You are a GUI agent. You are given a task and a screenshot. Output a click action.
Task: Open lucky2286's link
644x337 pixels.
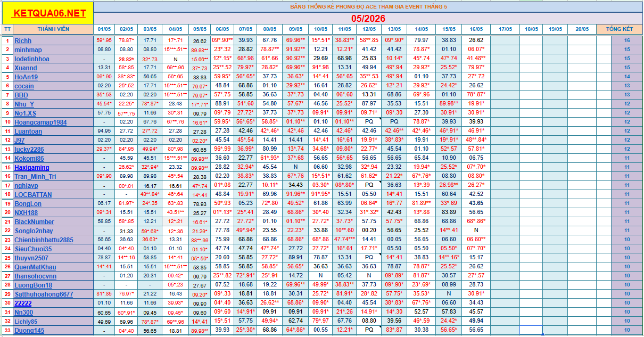(x=29, y=149)
